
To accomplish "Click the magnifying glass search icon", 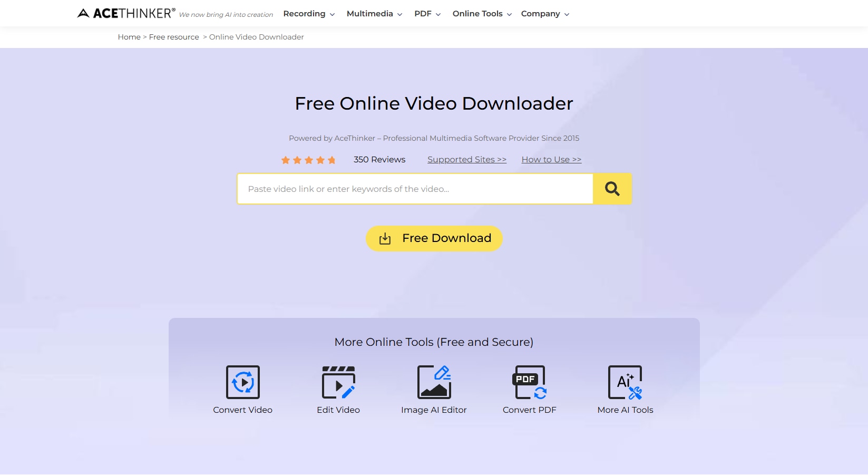I will coord(612,189).
